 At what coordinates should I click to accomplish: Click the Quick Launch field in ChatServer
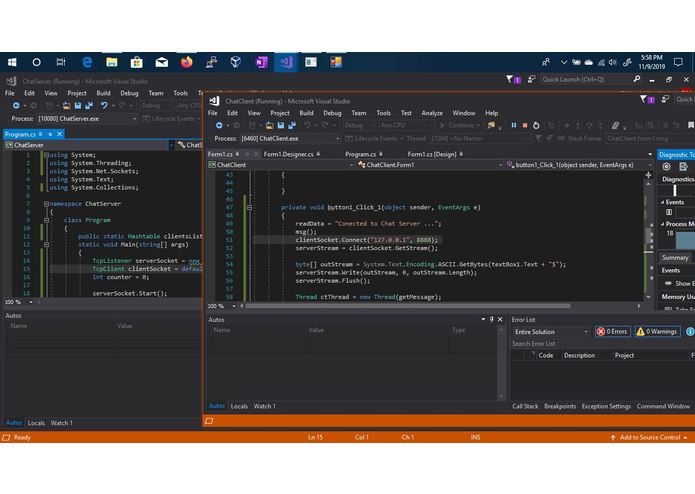click(x=585, y=79)
